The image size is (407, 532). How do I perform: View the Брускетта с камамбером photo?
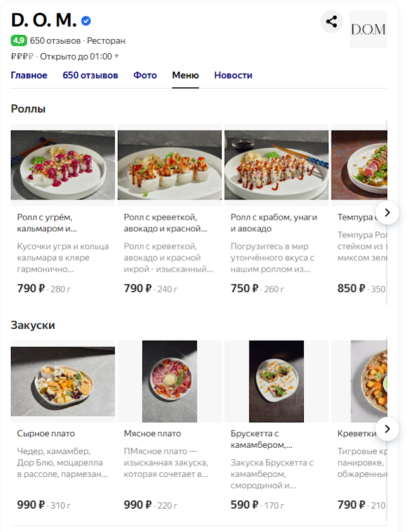pos(277,381)
